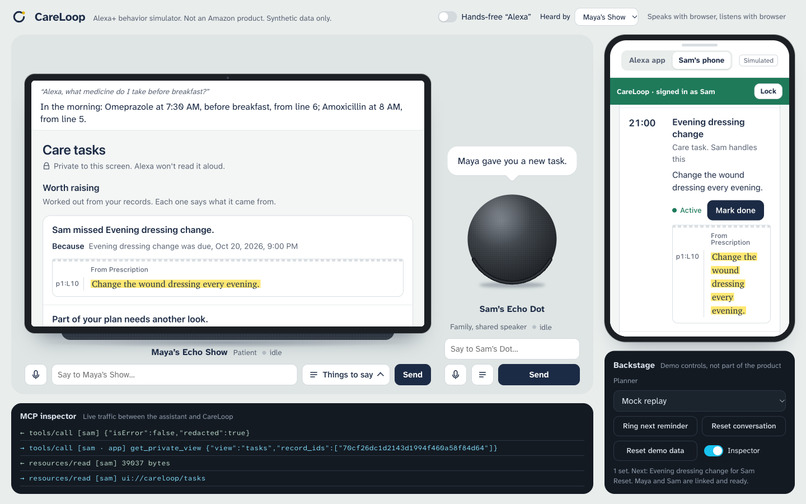Toggle Hands-free "Alexa" switch
Viewport: 806px width, 504px height.
(x=447, y=17)
